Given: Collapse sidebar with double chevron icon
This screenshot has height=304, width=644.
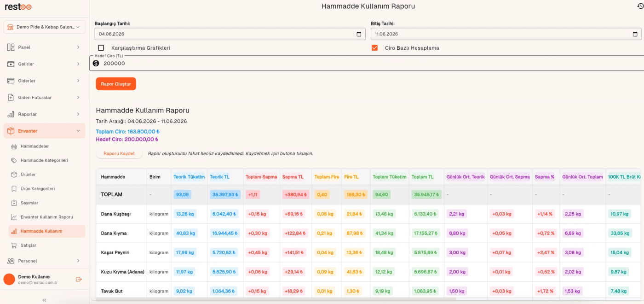Looking at the screenshot, I should pos(45,300).
